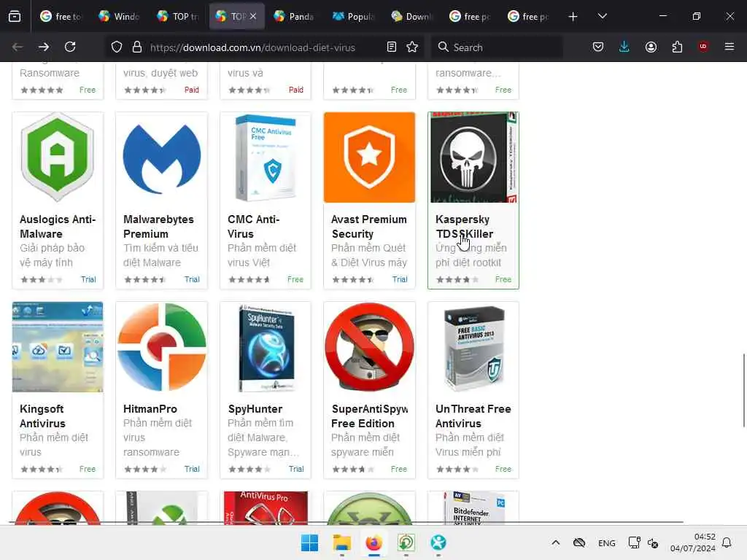Image resolution: width=747 pixels, height=560 pixels.
Task: Open the Extensions puzzle icon
Action: (x=677, y=47)
